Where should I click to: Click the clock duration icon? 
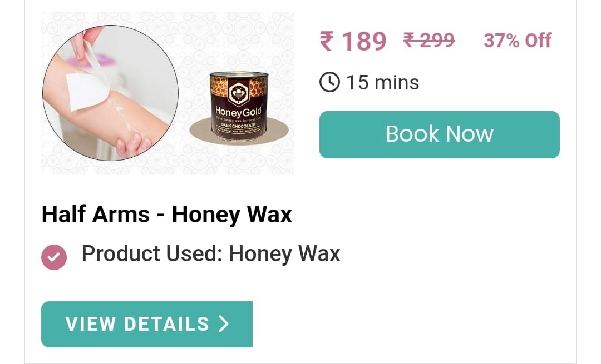329,82
